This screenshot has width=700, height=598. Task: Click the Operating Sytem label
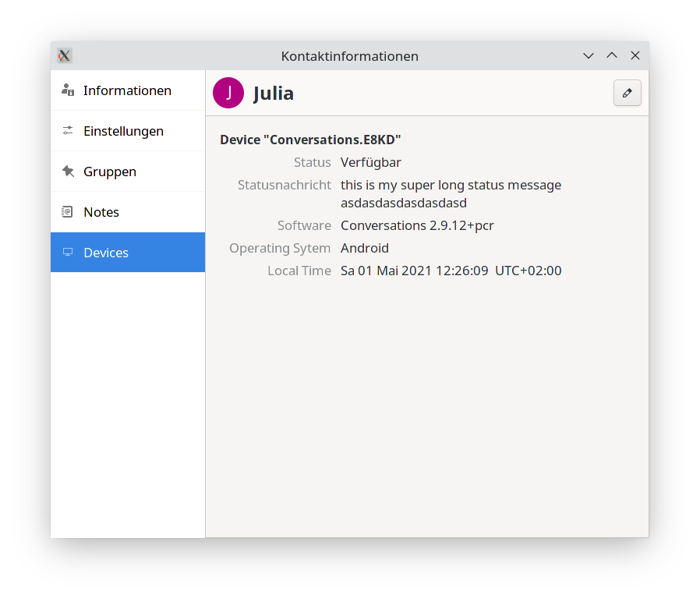(x=280, y=248)
